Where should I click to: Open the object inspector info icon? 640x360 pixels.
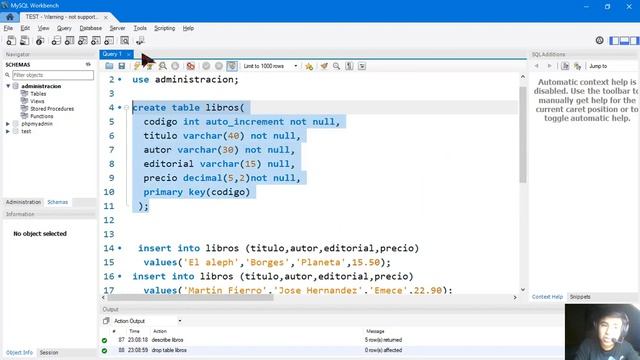click(x=40, y=40)
